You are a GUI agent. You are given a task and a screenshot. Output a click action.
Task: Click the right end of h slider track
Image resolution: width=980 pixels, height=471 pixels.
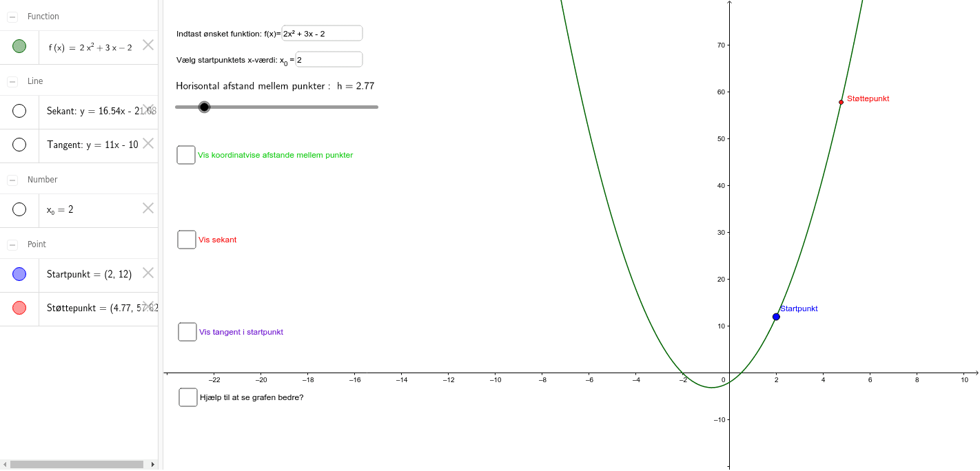click(376, 107)
